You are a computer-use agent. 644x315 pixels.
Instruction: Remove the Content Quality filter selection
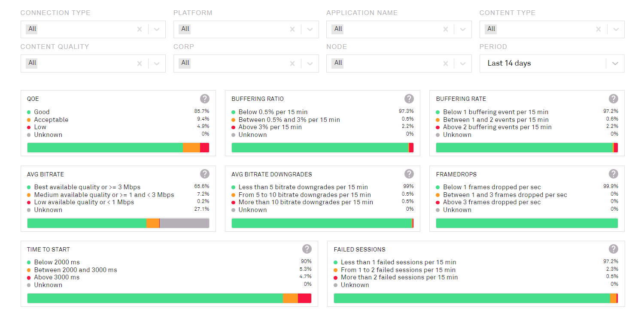pos(140,63)
